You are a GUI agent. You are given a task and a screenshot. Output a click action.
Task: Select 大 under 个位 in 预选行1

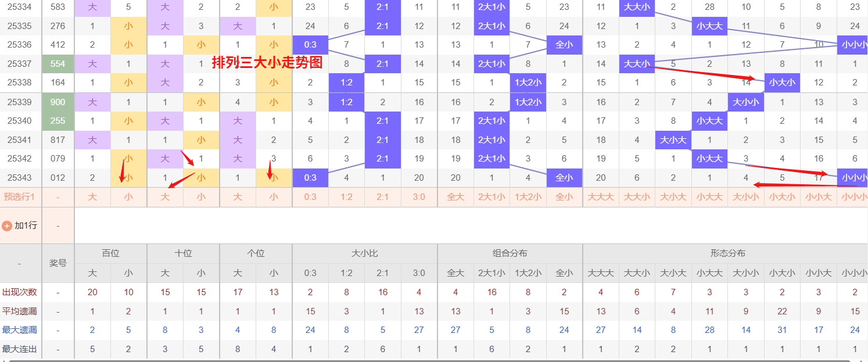(x=238, y=197)
